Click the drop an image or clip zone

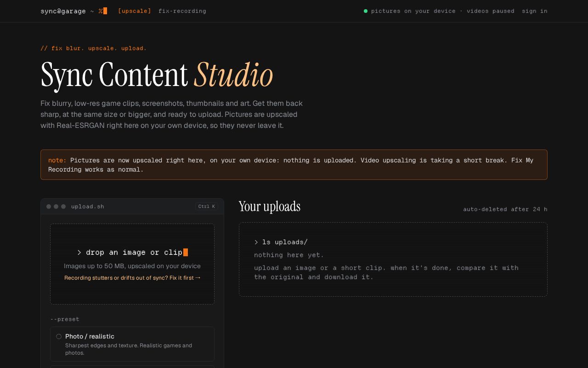[132, 264]
